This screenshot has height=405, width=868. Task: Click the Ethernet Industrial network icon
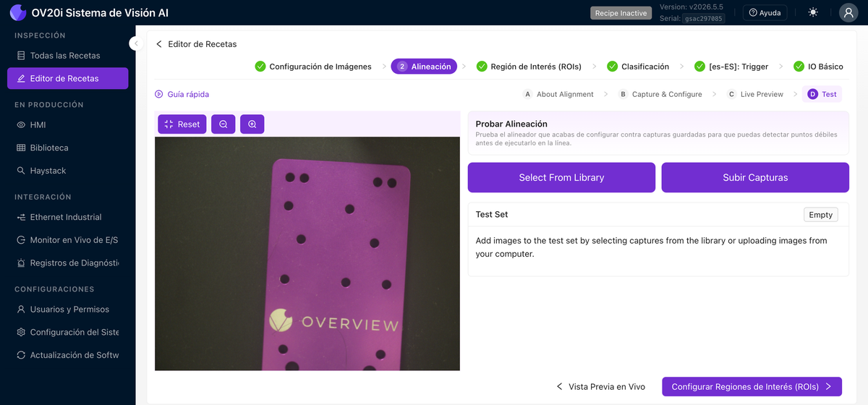coord(21,217)
